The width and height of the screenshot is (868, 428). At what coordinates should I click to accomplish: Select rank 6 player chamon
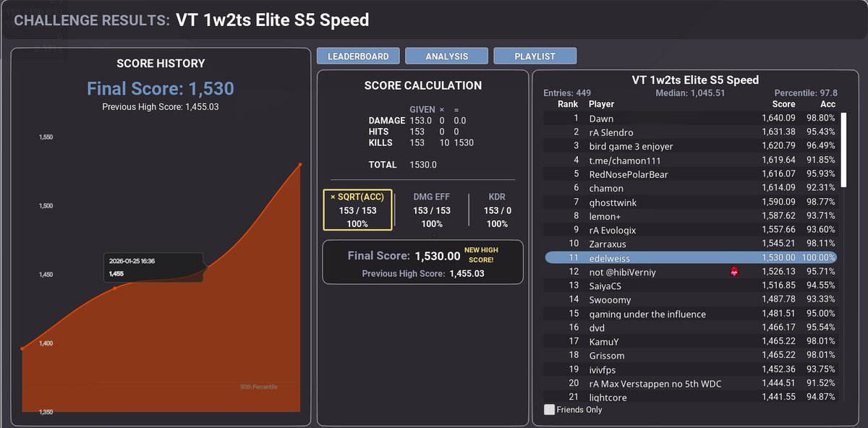pyautogui.click(x=691, y=188)
